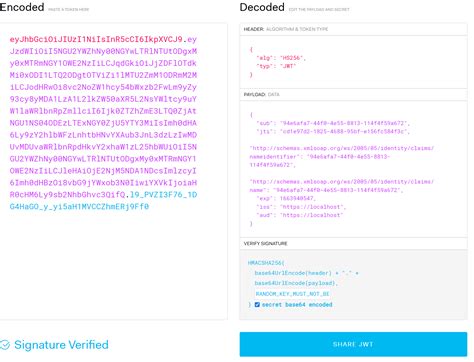Screen dimensions: 474x362
Task: Click the Decoded heading
Action: (262, 7)
